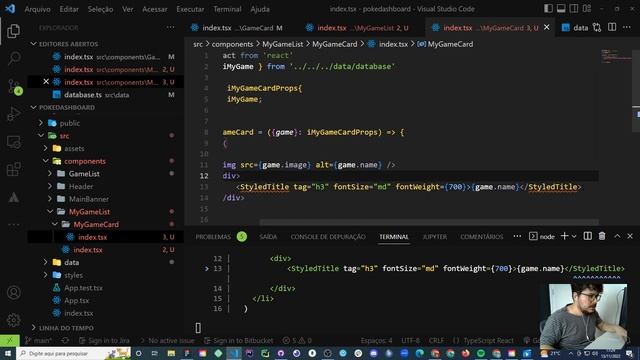Open the Seleção menu

(100, 9)
